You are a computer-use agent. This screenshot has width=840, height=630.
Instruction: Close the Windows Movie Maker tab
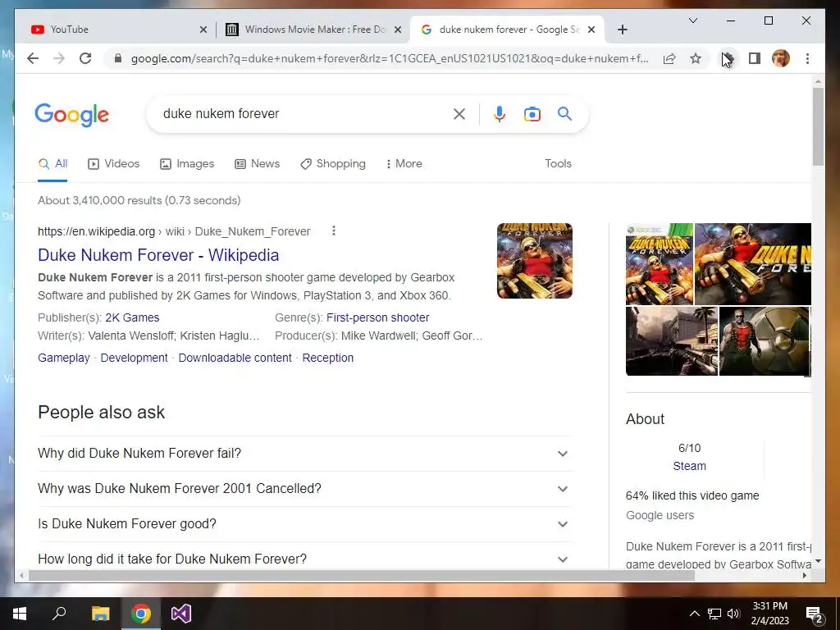pos(398,30)
